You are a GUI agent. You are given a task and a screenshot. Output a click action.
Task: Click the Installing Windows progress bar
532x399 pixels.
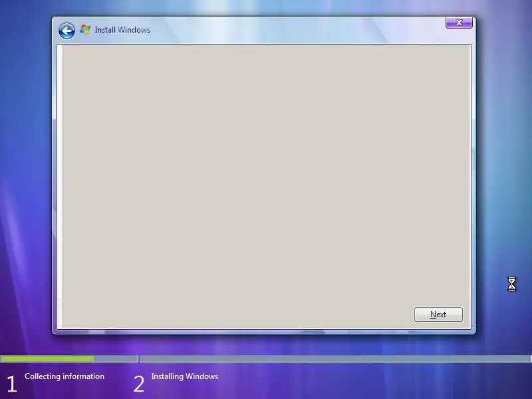coord(336,358)
